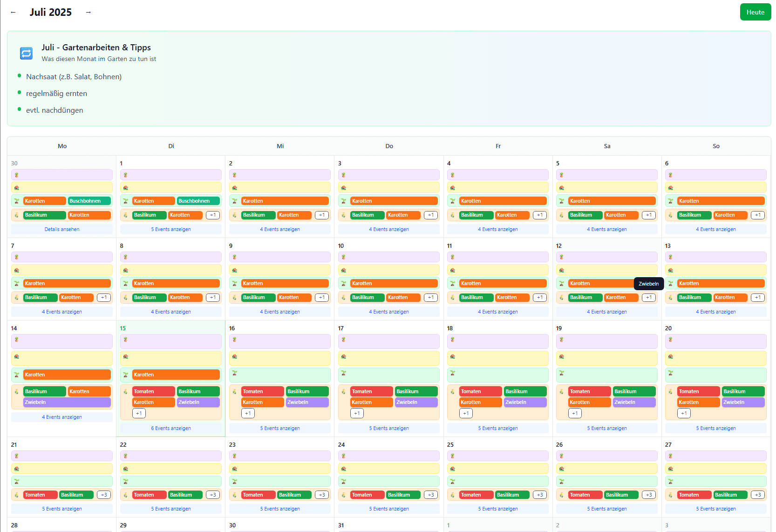Click harvest icon on July 17
The width and height of the screenshot is (776, 532).
pyautogui.click(x=343, y=392)
